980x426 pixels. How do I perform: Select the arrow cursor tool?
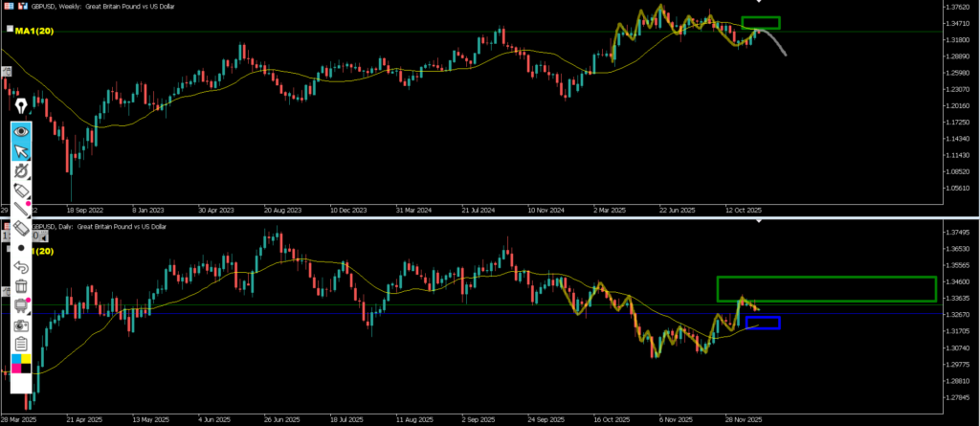pyautogui.click(x=20, y=151)
